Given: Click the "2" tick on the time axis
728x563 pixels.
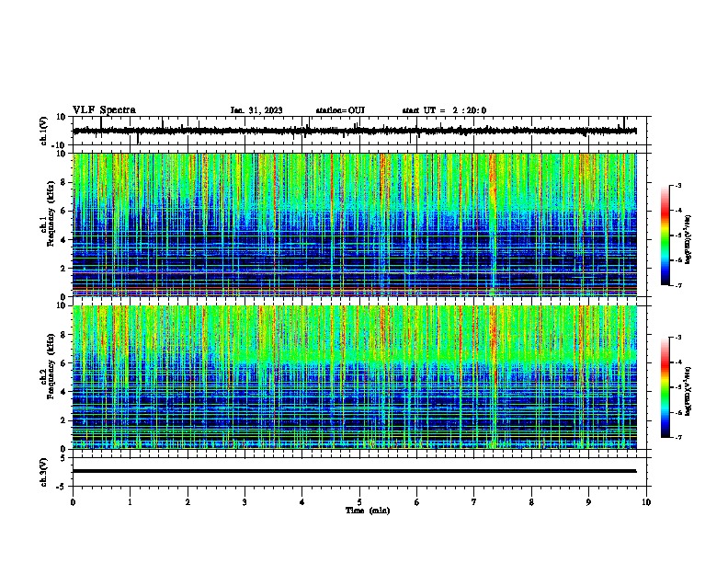Looking at the screenshot, I should [x=188, y=502].
